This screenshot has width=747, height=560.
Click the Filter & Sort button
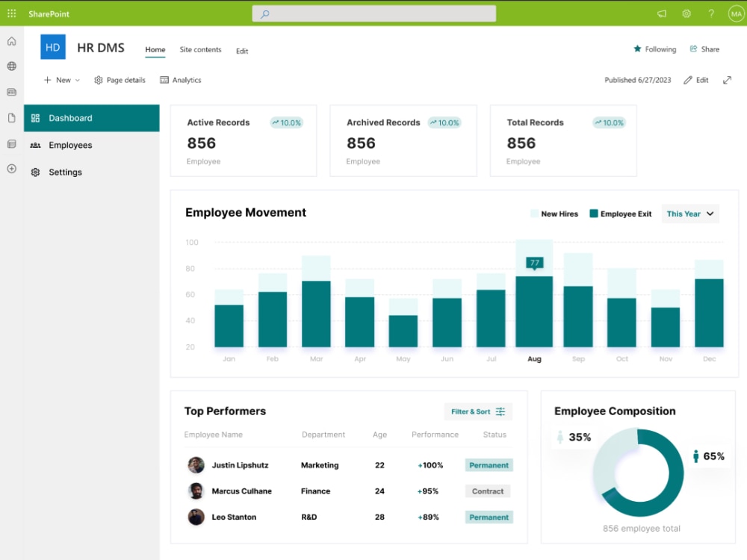(x=478, y=411)
